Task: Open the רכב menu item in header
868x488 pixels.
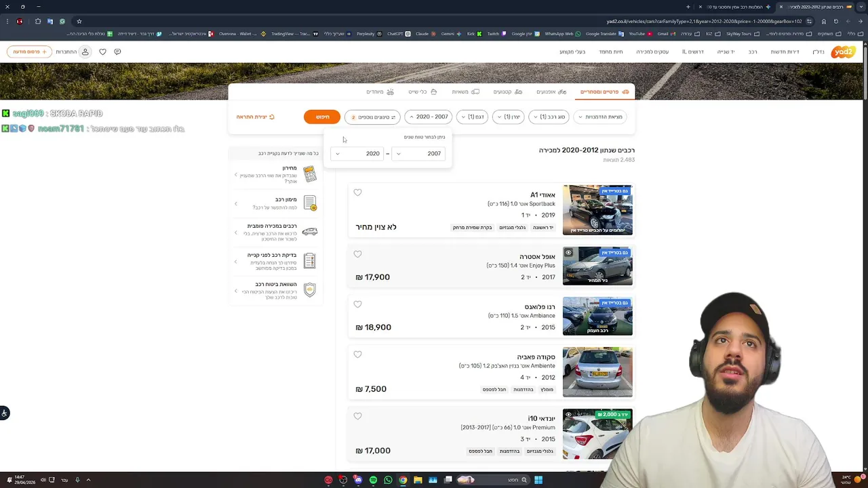Action: (x=753, y=52)
